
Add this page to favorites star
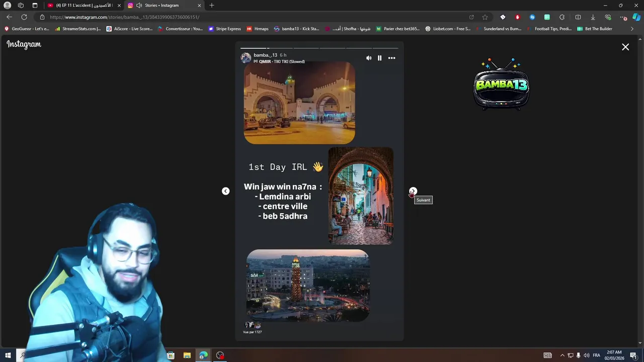485,17
